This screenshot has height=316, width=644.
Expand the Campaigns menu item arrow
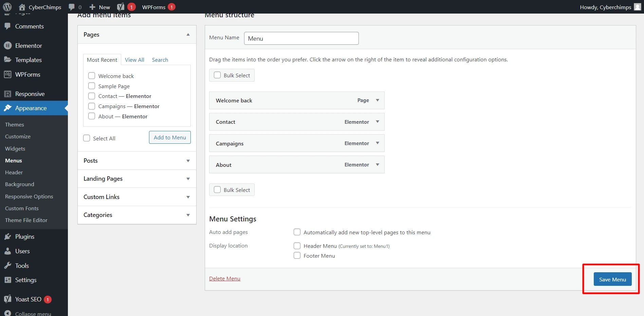click(x=378, y=143)
